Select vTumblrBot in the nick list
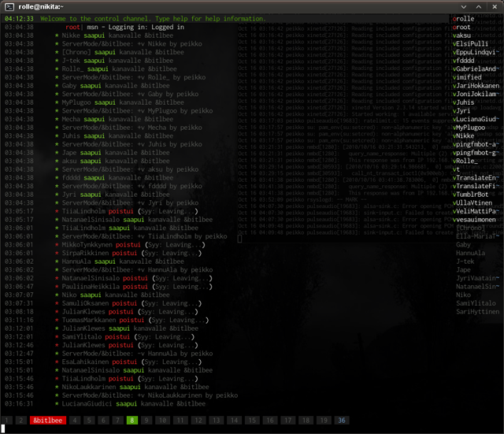Screen dimensions: 504x434 coord(470,195)
